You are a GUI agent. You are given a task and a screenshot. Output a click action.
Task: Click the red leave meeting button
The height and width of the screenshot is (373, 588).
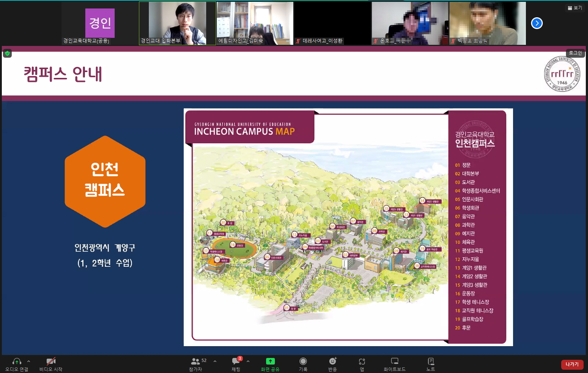[x=572, y=364]
